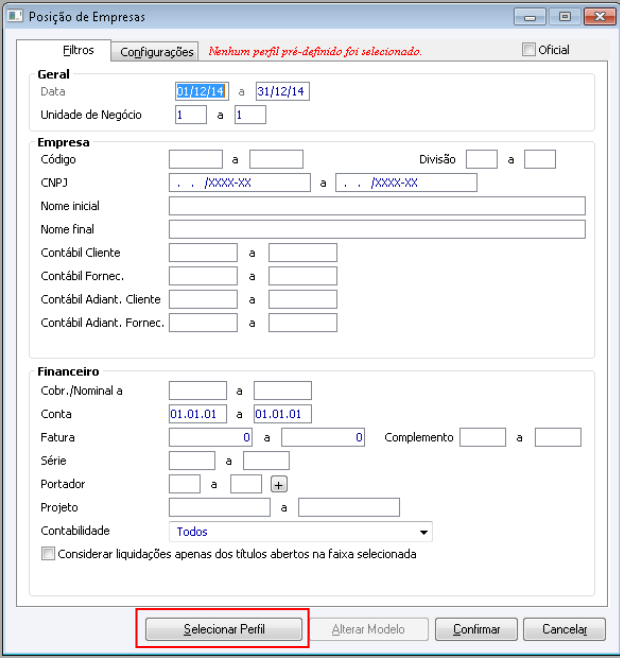Click the Nome final field
Screen dimensions: 620x658
[x=377, y=230]
